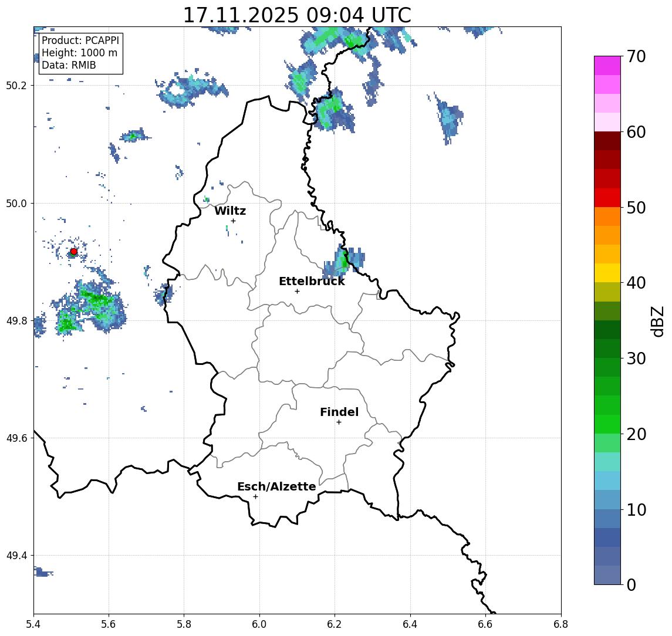Click the red radar location dot
This screenshot has width=672, height=636.
pos(74,252)
